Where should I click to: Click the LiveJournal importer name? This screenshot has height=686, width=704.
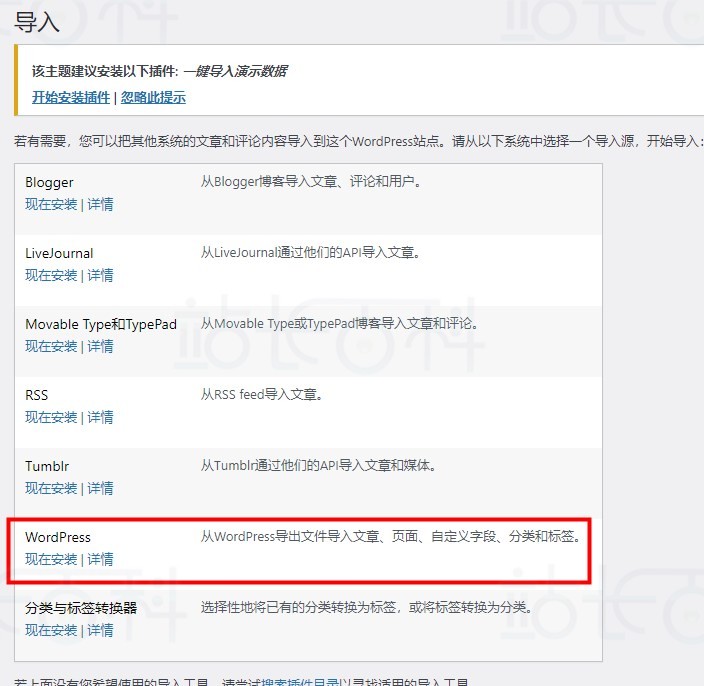(59, 253)
